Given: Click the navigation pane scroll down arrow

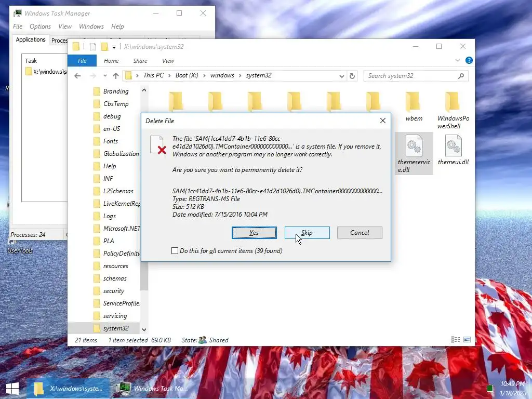Looking at the screenshot, I should coord(144,329).
